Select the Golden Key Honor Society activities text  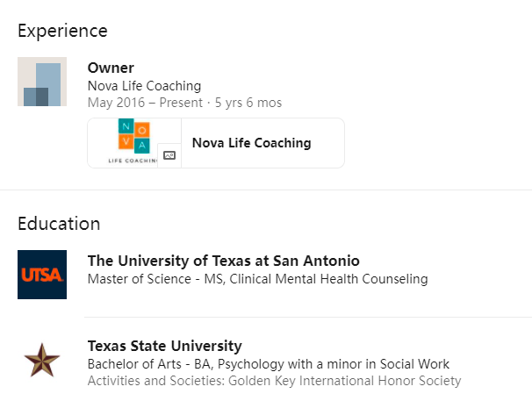tap(274, 381)
